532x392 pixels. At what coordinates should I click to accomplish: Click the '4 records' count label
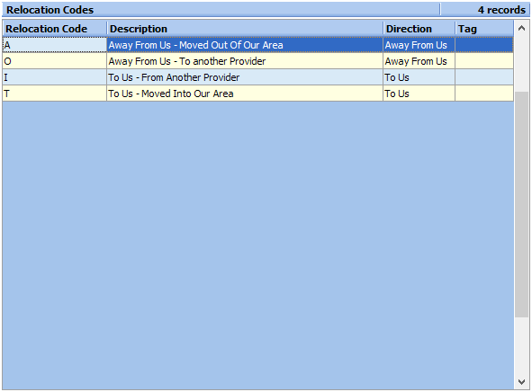pos(501,10)
